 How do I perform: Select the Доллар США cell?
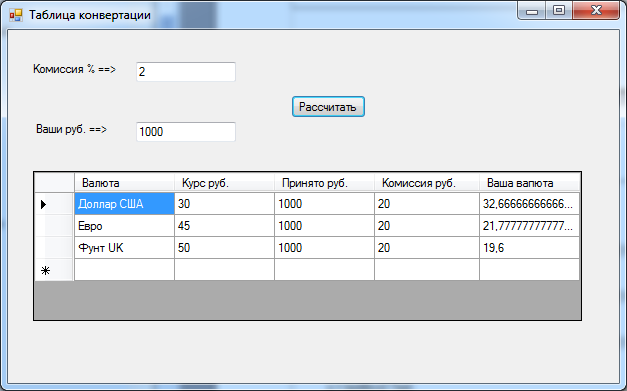pos(124,204)
